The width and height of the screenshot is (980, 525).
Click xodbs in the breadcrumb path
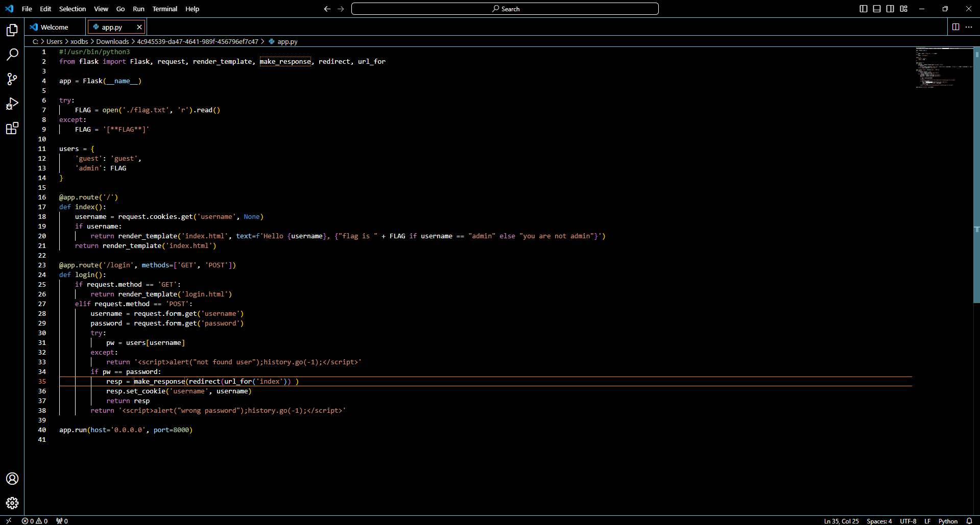point(79,42)
